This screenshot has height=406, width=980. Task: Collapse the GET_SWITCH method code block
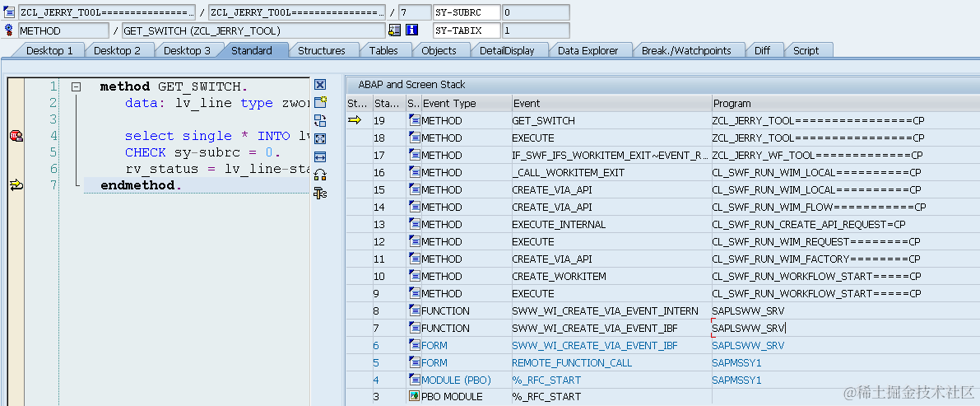tap(76, 87)
